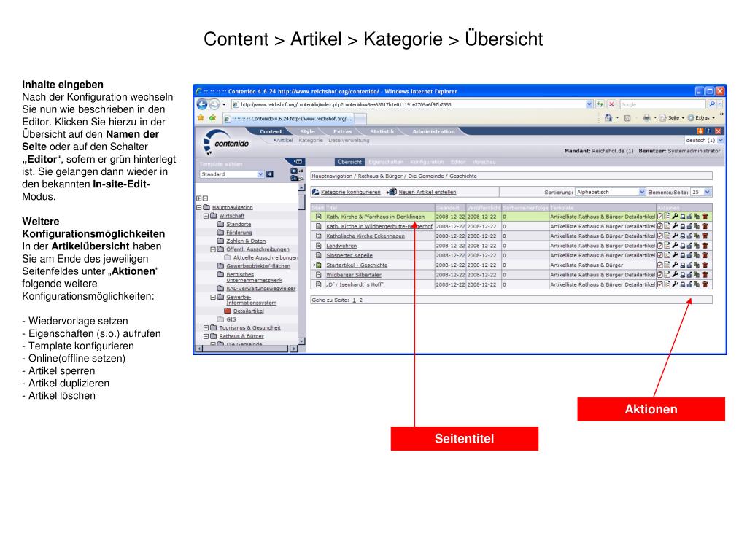The width and height of the screenshot is (747, 560).
Task: Click the browser Stop button
Action: (x=611, y=104)
